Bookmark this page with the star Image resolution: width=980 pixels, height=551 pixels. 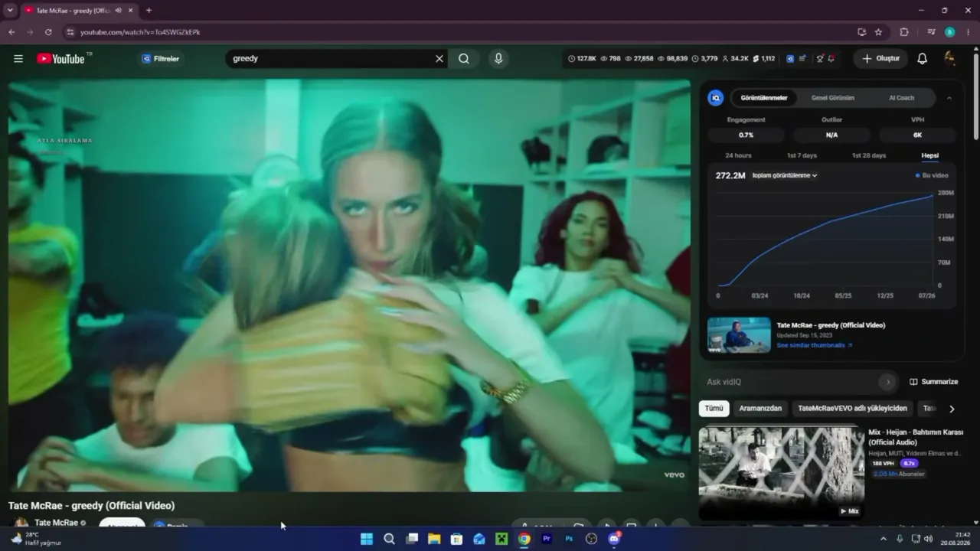point(878,32)
